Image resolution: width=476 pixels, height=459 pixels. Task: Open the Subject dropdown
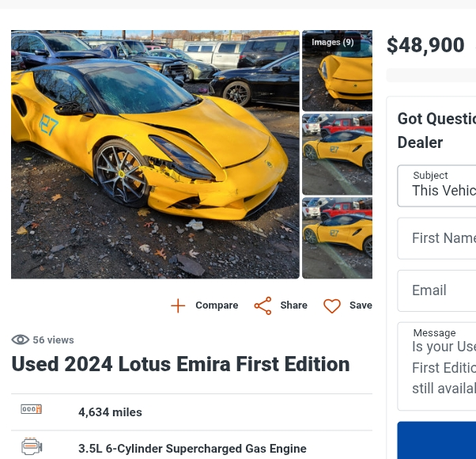[x=436, y=185]
